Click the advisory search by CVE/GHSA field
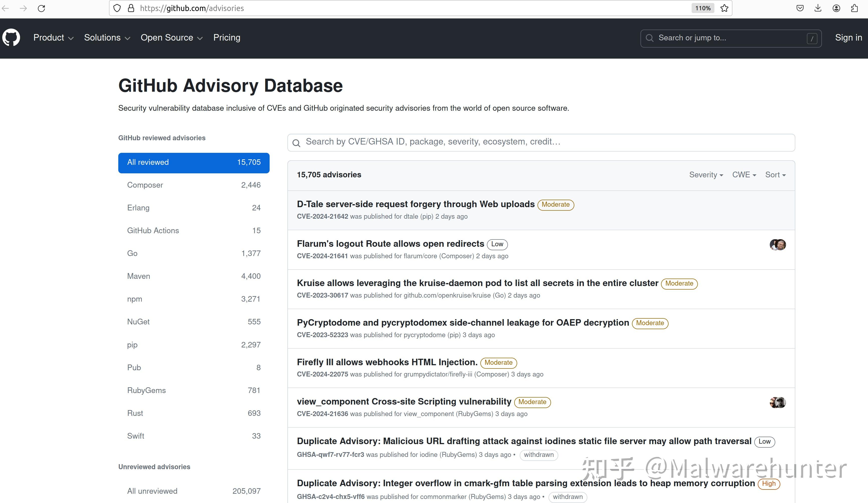This screenshot has width=868, height=503. [541, 142]
